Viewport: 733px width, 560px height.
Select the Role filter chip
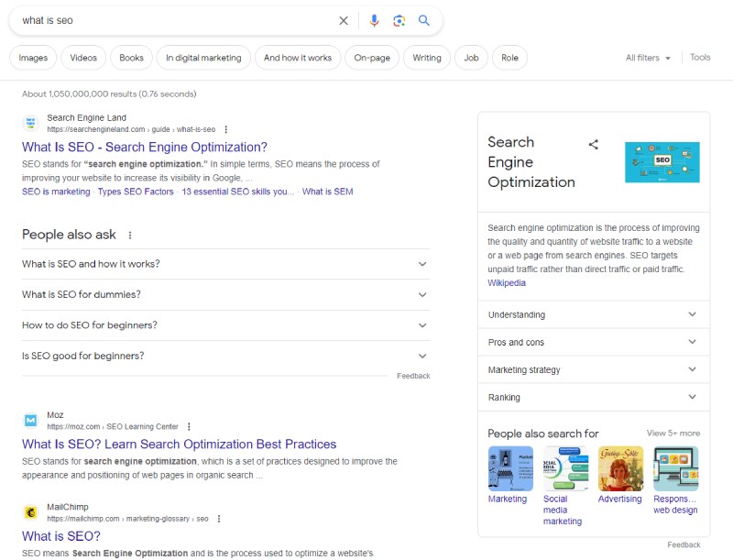click(x=509, y=58)
